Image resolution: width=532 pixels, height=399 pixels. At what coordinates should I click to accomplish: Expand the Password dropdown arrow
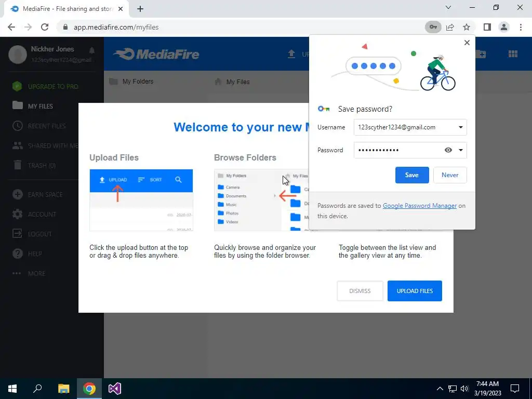460,150
